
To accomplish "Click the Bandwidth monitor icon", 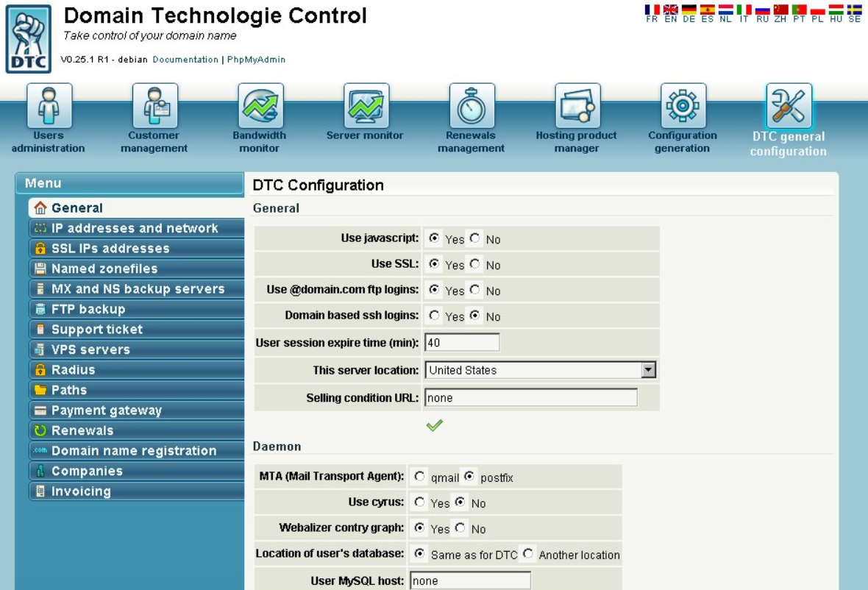I will pos(260,106).
